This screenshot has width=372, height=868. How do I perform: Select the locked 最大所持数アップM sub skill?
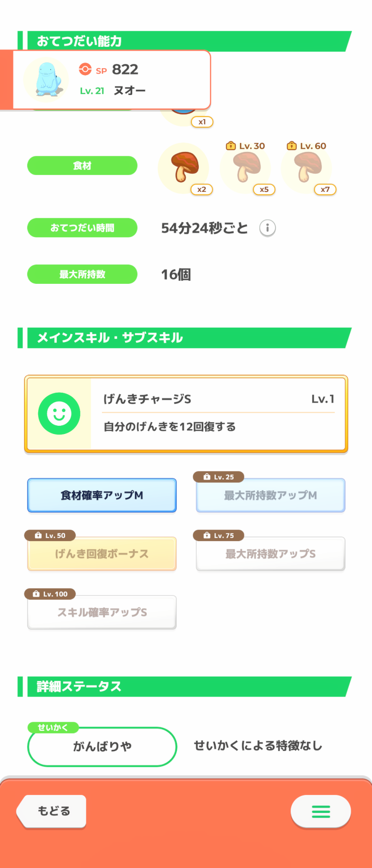[270, 495]
